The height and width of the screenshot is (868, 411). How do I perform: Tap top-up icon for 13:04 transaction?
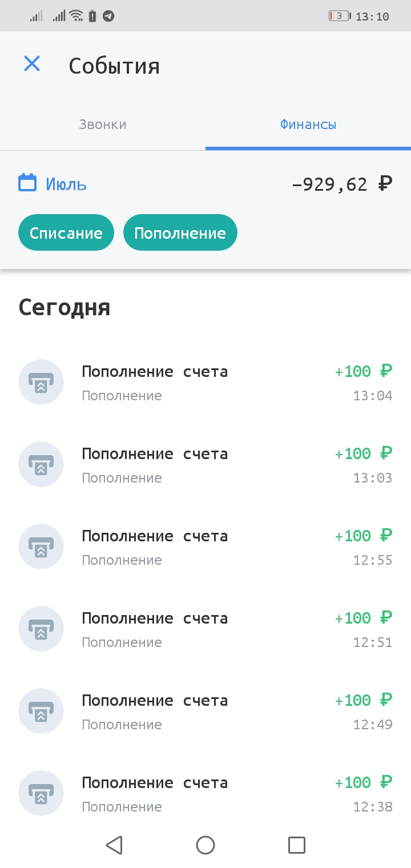click(41, 382)
